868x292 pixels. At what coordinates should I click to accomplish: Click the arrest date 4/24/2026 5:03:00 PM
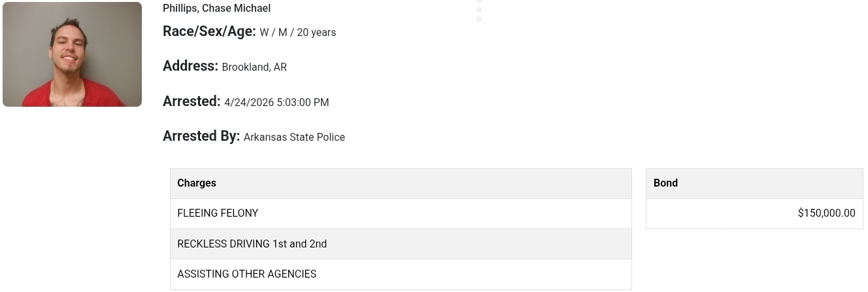(x=276, y=102)
